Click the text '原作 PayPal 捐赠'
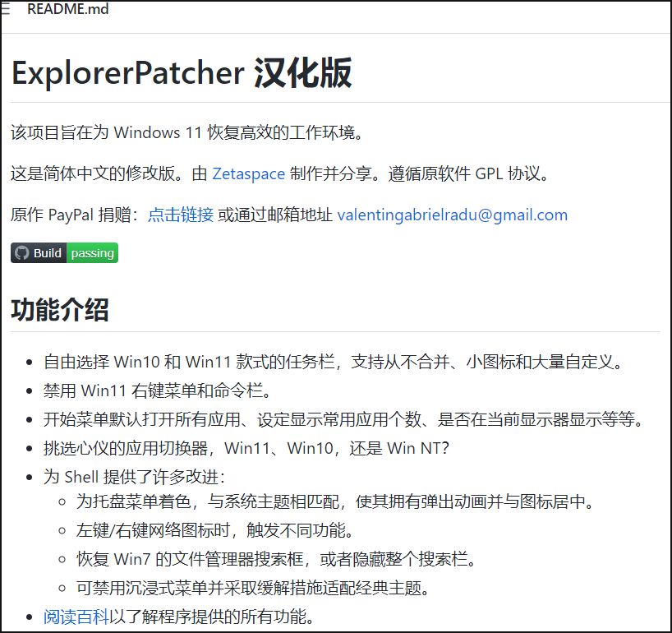Viewport: 672px width, 633px height. tap(71, 215)
